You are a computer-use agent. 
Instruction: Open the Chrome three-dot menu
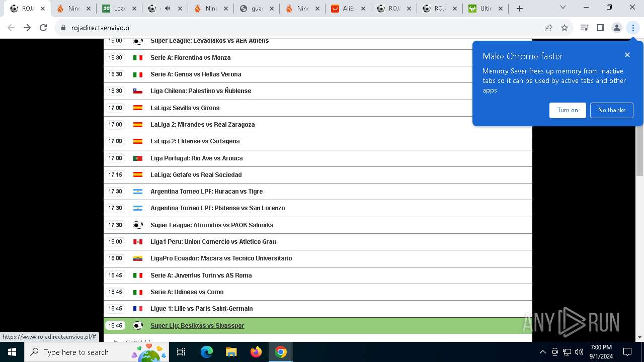click(x=633, y=28)
